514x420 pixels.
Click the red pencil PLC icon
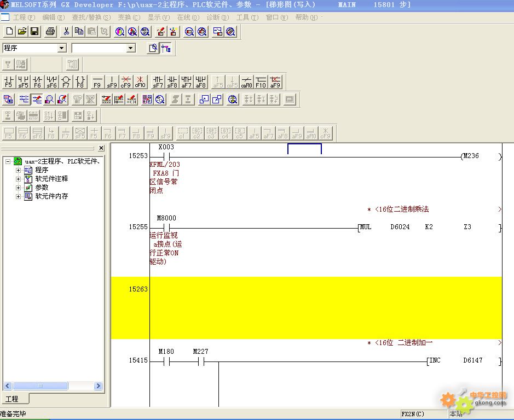[x=160, y=32]
